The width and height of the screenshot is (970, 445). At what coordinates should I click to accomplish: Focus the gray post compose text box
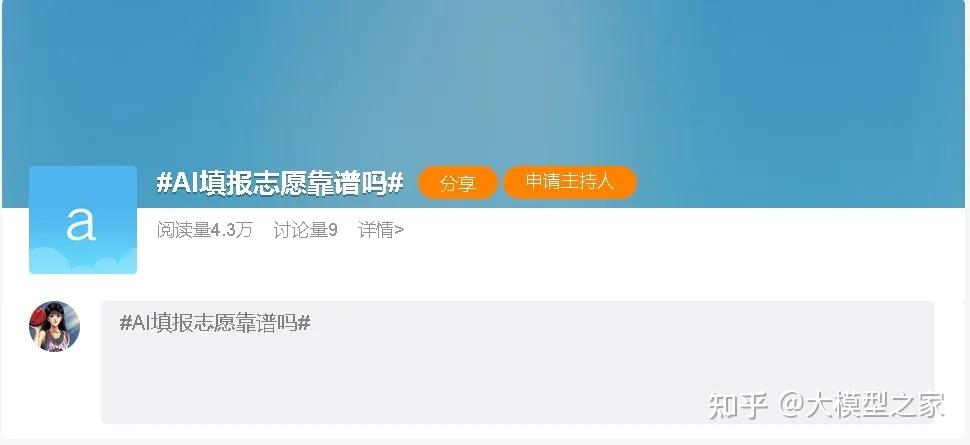click(x=518, y=362)
